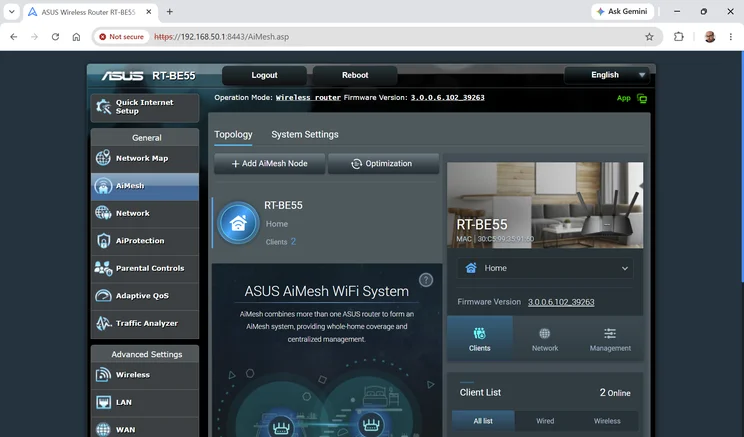This screenshot has height=437, width=744.
Task: Click the Optimization button
Action: [x=383, y=163]
